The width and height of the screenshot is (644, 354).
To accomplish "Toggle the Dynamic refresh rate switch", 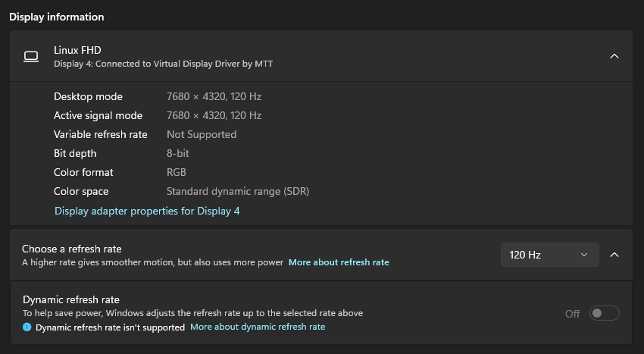I will coord(604,313).
